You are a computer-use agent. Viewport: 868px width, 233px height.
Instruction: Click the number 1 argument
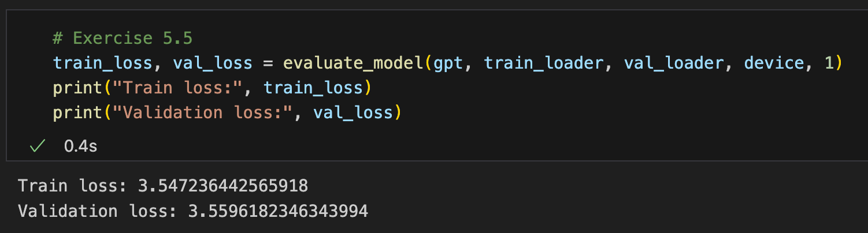coord(829,63)
